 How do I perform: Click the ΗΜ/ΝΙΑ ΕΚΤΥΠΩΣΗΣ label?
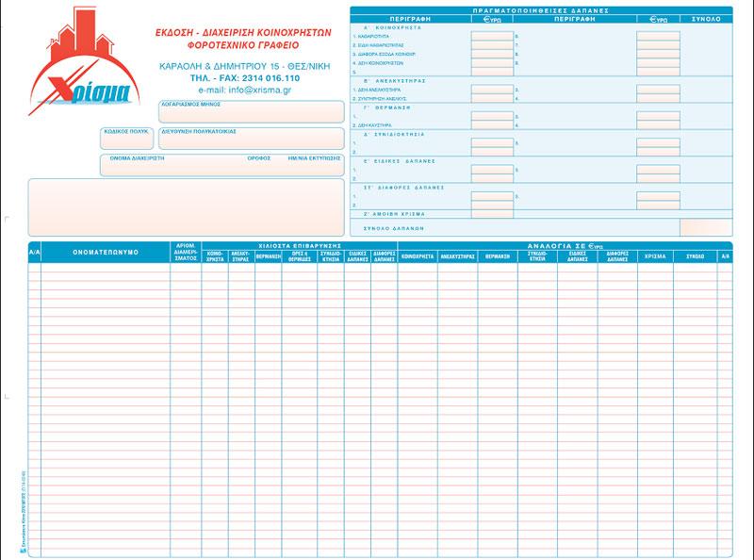coord(314,158)
